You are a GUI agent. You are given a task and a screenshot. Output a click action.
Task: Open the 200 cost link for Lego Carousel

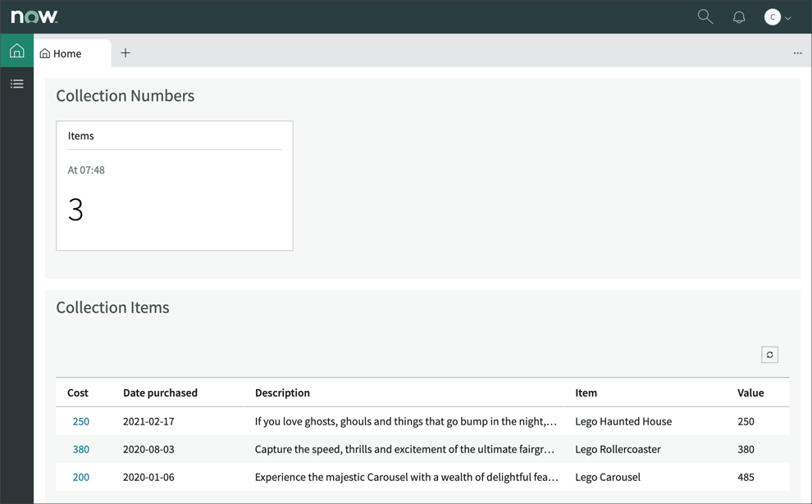[x=80, y=477]
